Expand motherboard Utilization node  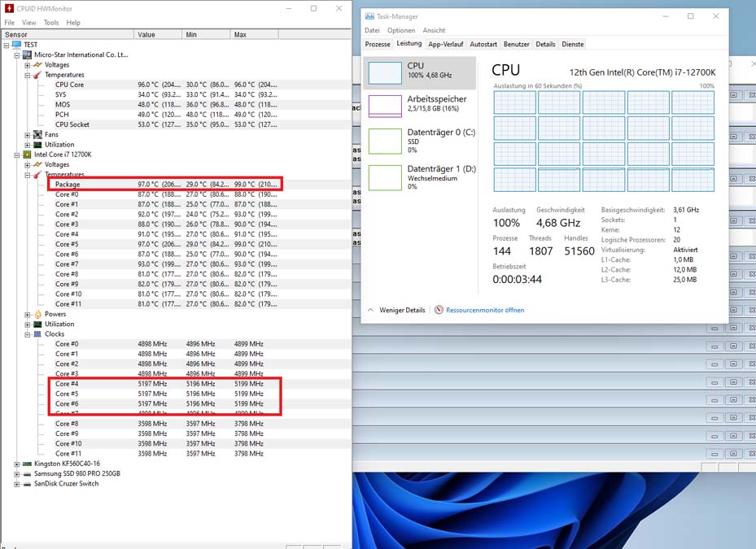pos(28,145)
